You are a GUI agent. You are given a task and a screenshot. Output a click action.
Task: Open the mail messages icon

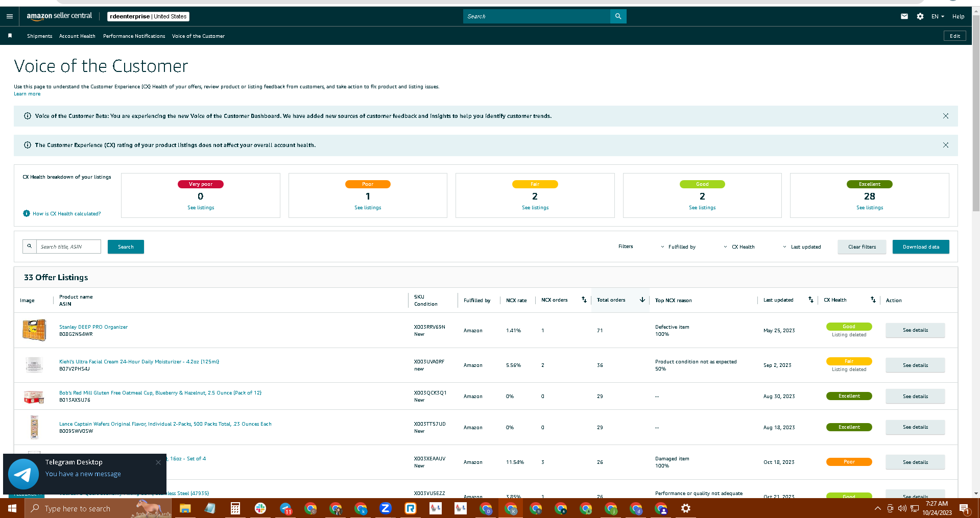tap(904, 16)
